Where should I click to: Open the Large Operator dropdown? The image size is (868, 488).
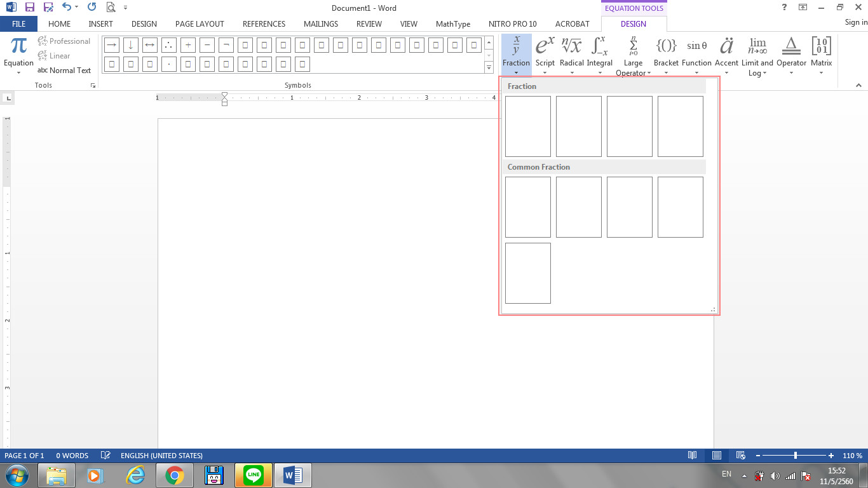point(633,55)
